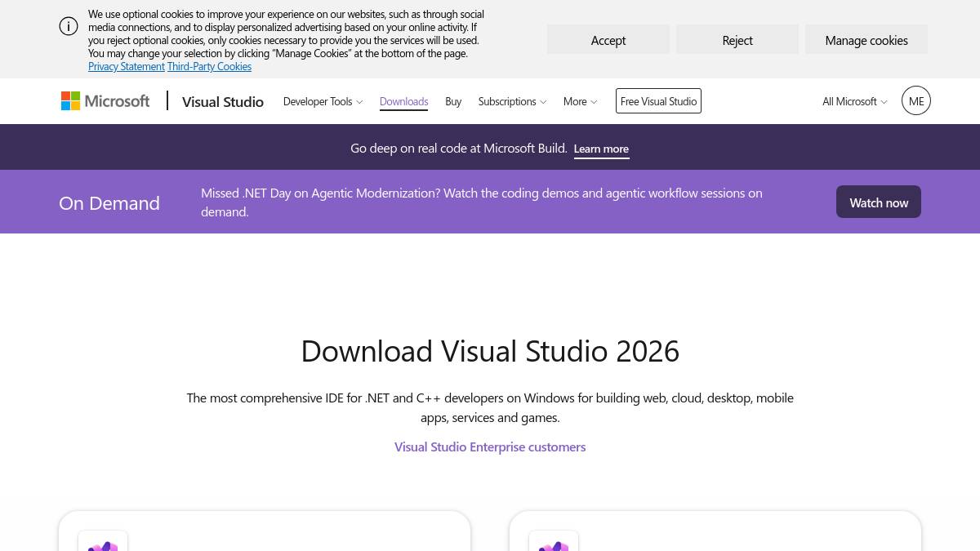Expand the All Microsoft menu
This screenshot has width=980, height=551.
[854, 101]
